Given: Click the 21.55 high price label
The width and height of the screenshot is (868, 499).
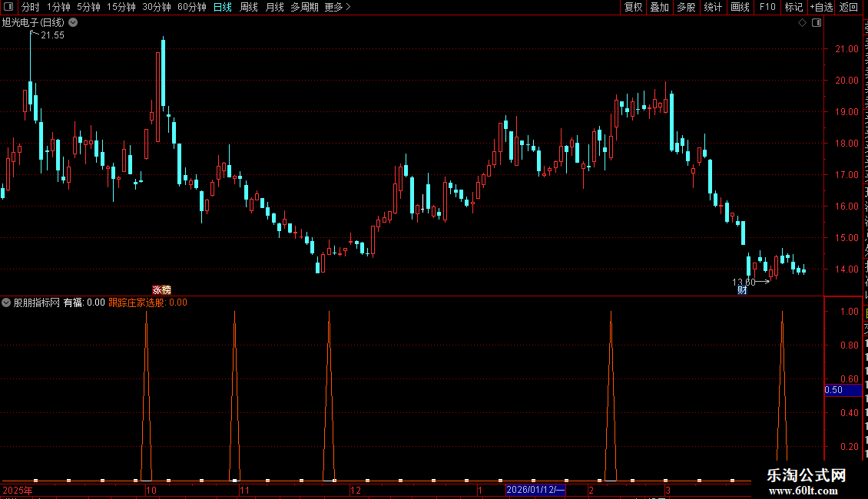Looking at the screenshot, I should coord(52,35).
